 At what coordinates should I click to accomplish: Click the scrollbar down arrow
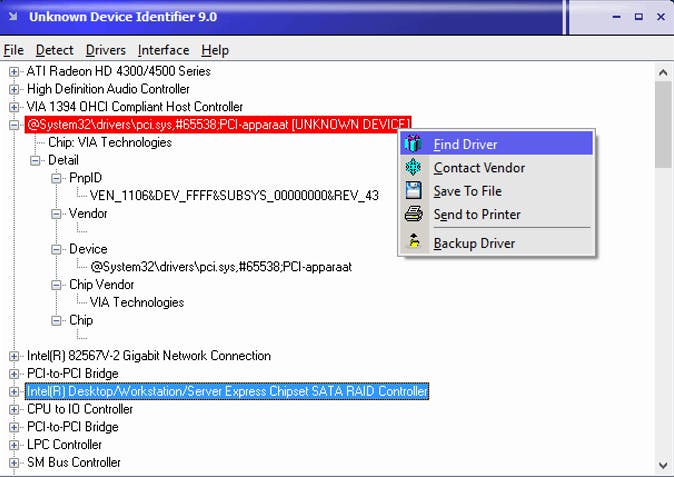[x=663, y=465]
